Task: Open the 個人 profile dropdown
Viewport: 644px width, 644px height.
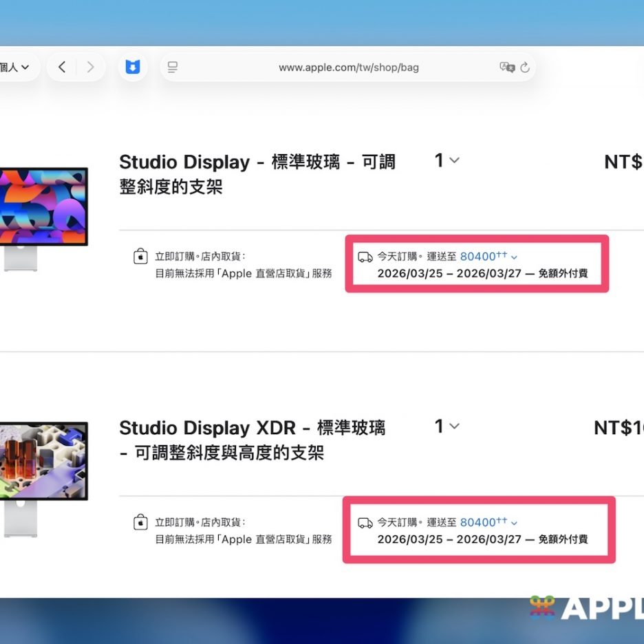Action: coord(15,67)
